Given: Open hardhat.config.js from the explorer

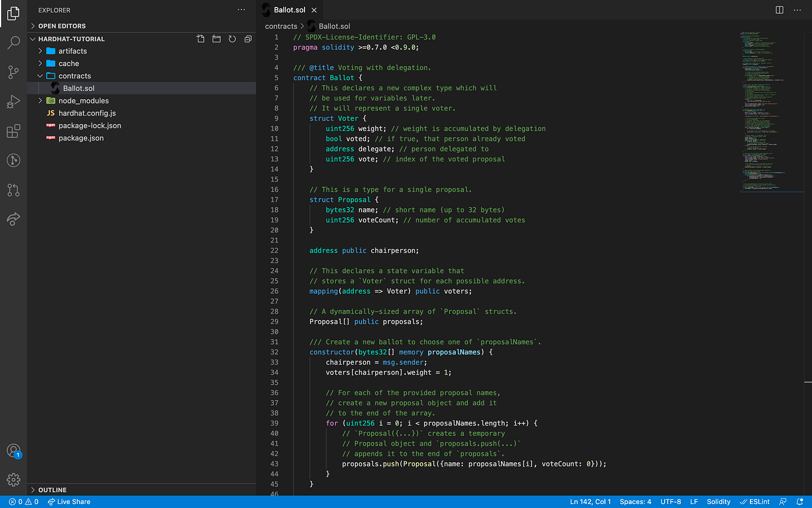Looking at the screenshot, I should pos(87,113).
